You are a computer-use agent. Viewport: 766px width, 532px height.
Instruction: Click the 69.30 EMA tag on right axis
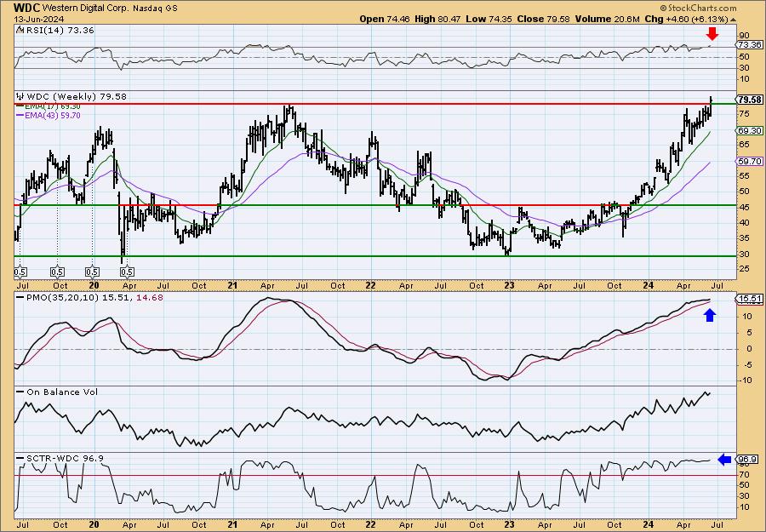[749, 130]
